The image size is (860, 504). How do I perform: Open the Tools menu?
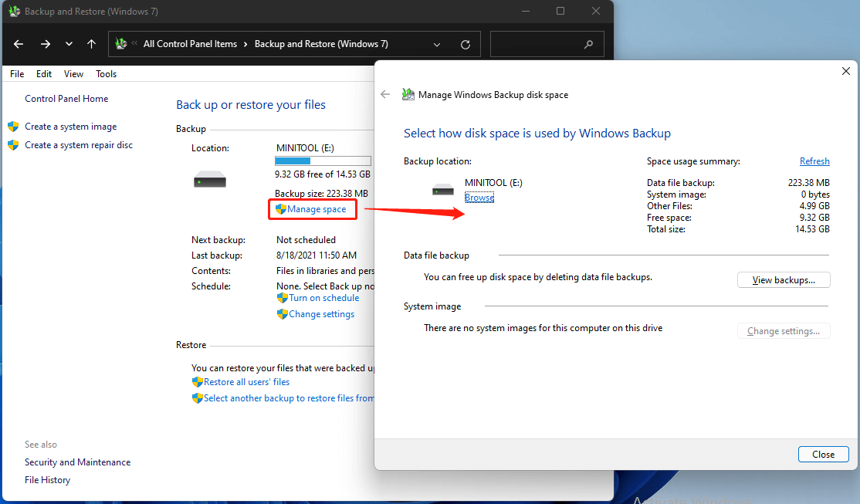point(106,74)
